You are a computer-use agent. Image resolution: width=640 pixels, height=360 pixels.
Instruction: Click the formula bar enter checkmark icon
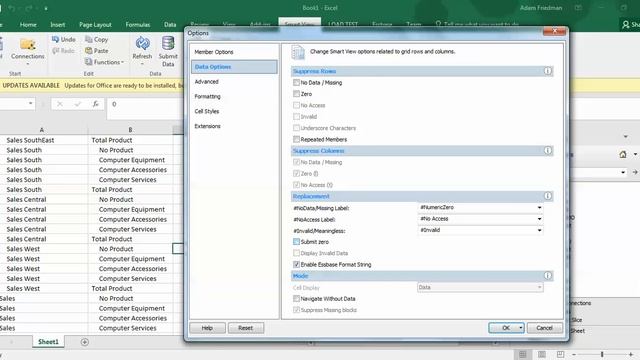point(78,104)
